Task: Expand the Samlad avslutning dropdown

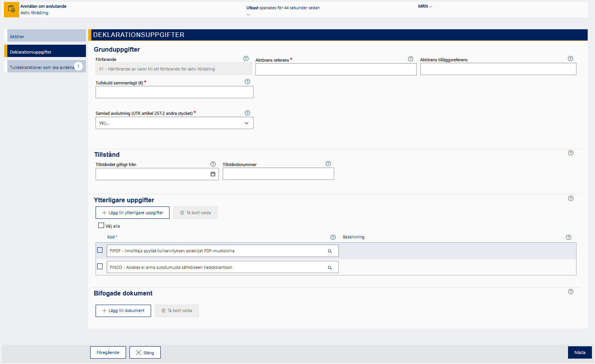Action: (x=174, y=123)
